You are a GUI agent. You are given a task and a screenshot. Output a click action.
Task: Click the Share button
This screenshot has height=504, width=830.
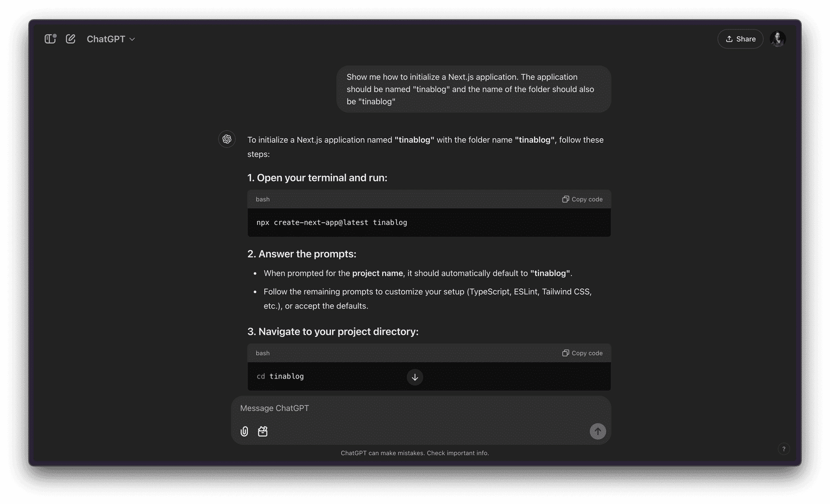click(x=740, y=39)
